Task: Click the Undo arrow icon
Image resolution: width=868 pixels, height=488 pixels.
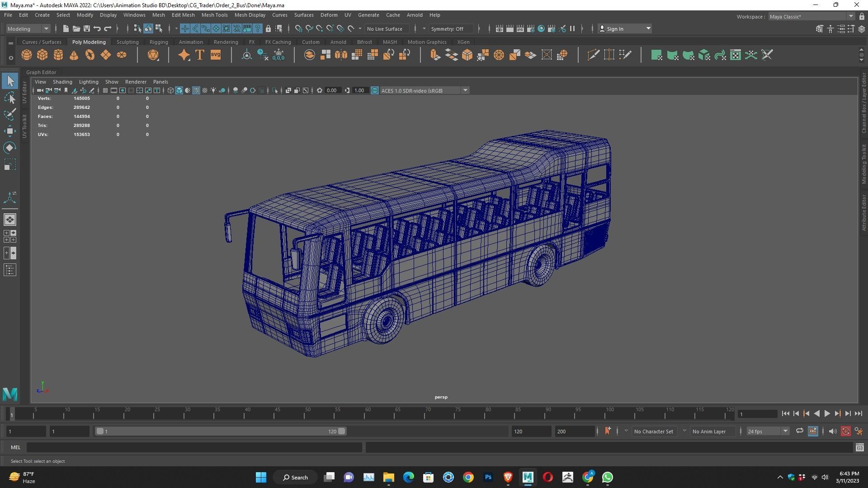Action: 97,28
